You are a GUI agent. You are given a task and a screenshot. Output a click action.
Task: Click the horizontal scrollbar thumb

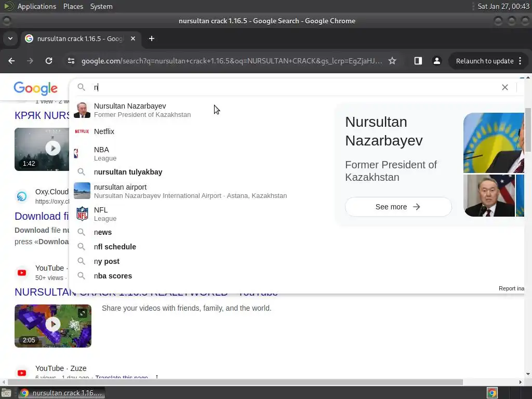235,382
